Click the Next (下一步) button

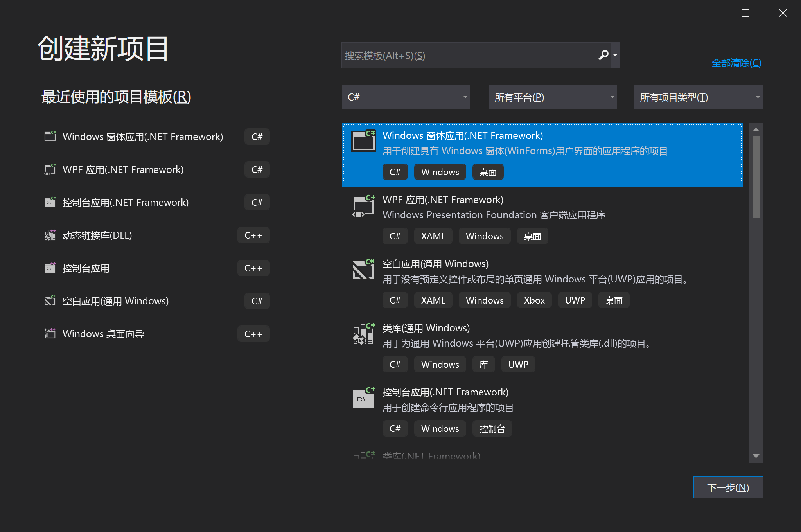tap(728, 487)
